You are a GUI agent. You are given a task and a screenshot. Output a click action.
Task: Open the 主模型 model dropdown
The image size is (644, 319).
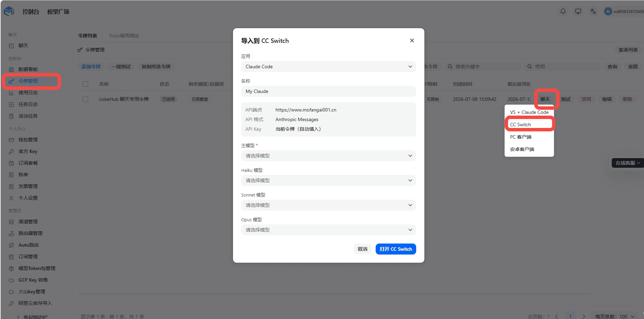tap(328, 156)
